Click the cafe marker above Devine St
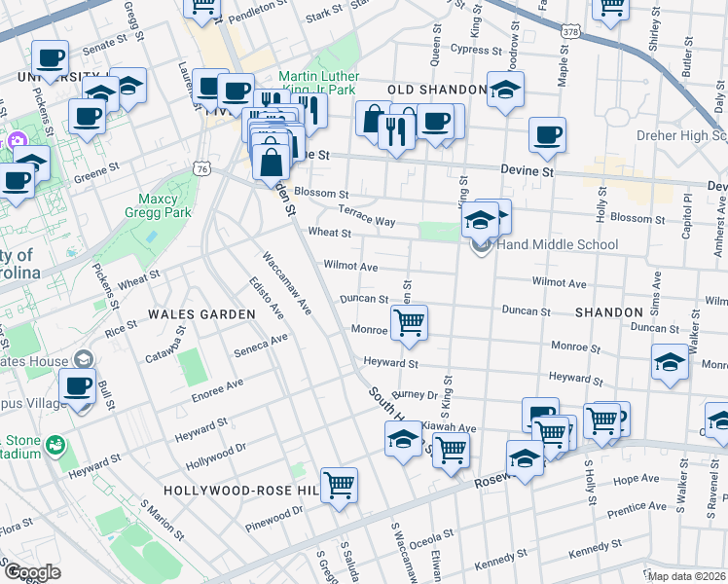Screen dimensions: 728x584 (x=547, y=136)
